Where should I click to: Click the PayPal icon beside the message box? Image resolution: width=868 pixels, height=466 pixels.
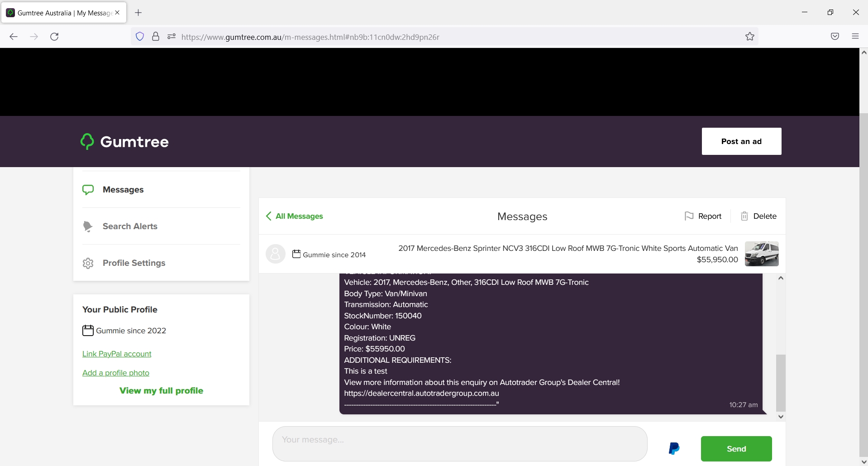[674, 448]
